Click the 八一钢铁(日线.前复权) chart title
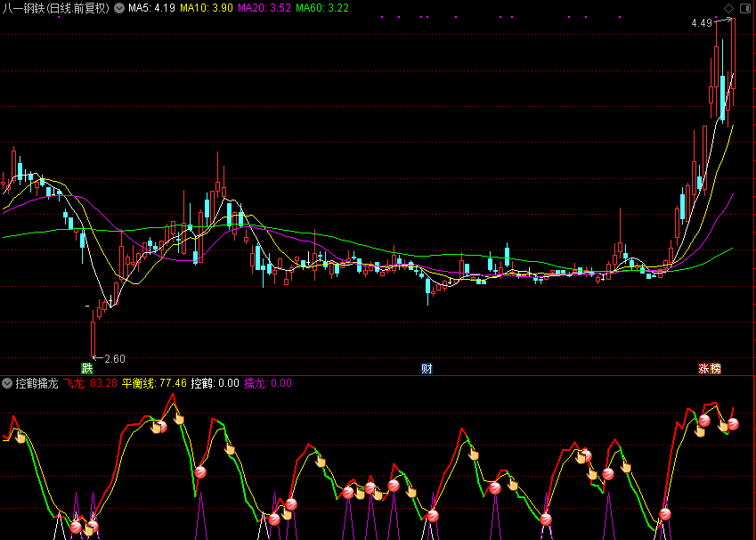 click(x=56, y=8)
